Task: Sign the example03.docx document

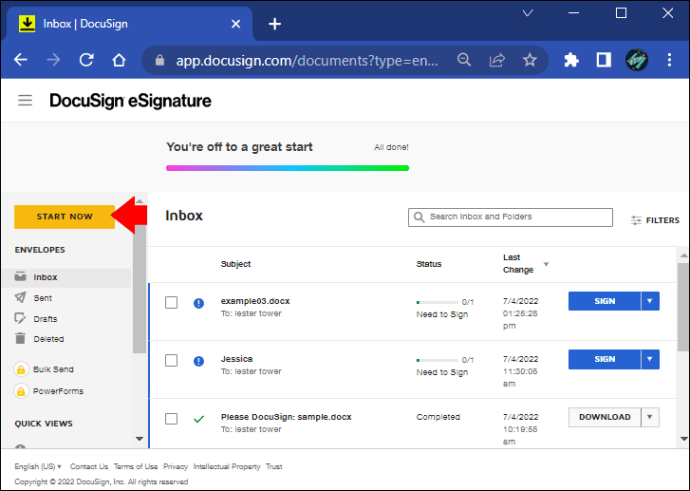Action: [x=605, y=301]
